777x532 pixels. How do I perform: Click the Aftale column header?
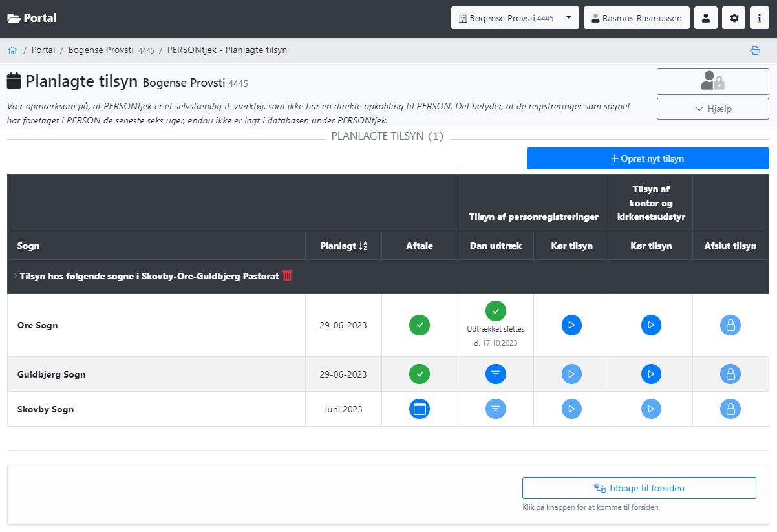coord(420,246)
